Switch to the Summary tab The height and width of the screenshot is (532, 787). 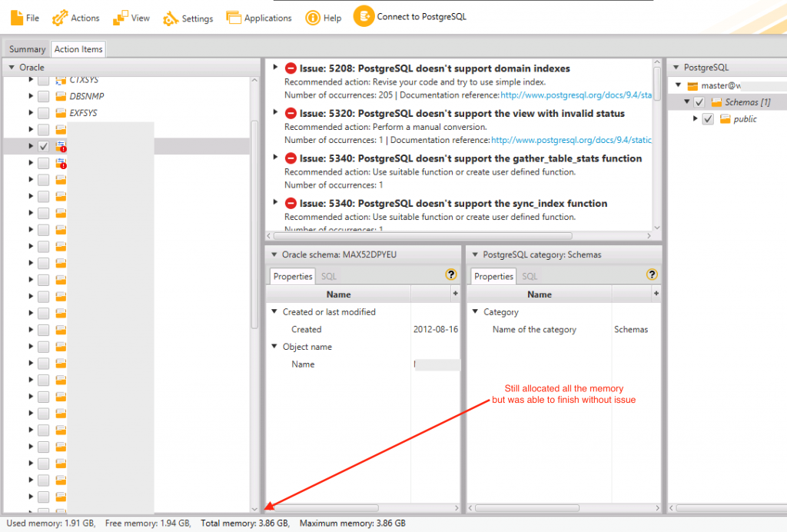pyautogui.click(x=27, y=48)
